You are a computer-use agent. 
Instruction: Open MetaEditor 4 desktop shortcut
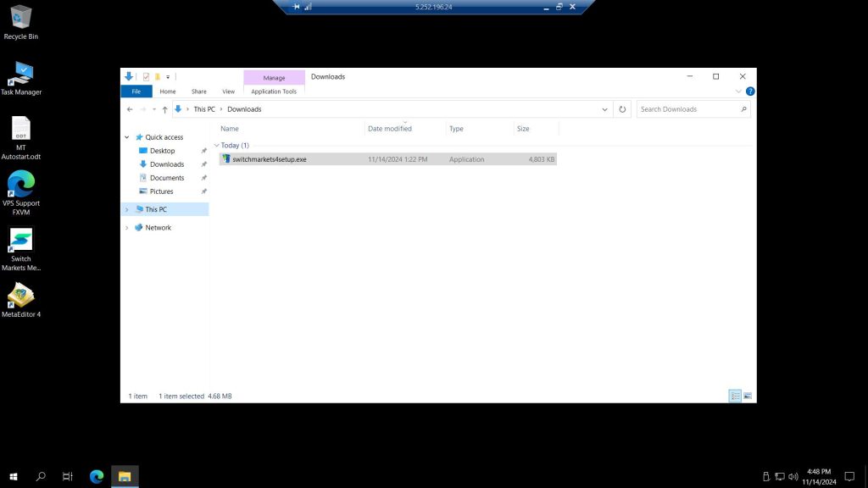21,300
